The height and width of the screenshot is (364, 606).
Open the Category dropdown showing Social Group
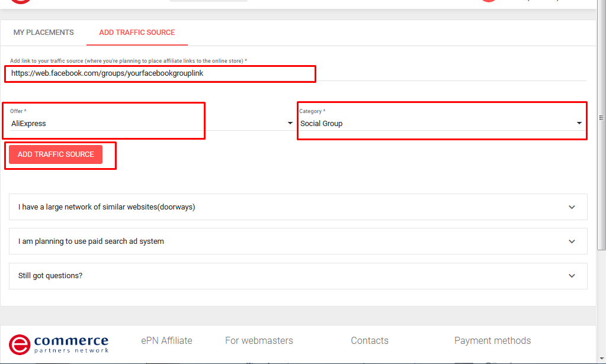[441, 124]
